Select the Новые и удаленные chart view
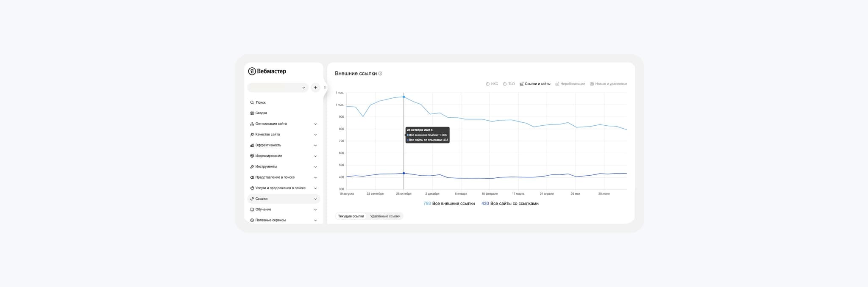 click(x=609, y=84)
